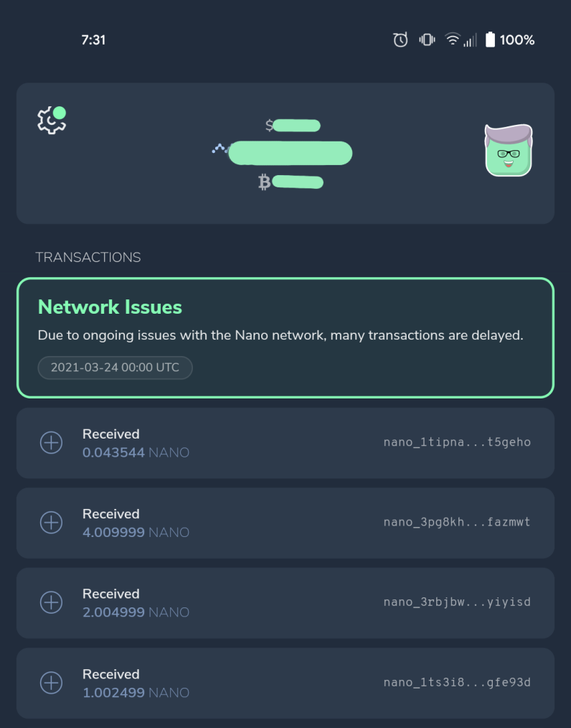571x728 pixels.
Task: Tap the vibrate mode status icon
Action: click(427, 40)
